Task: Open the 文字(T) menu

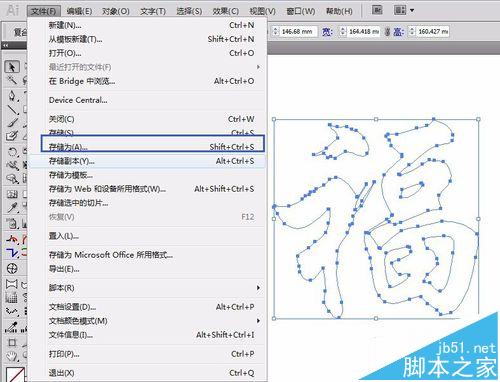Action: coord(153,11)
